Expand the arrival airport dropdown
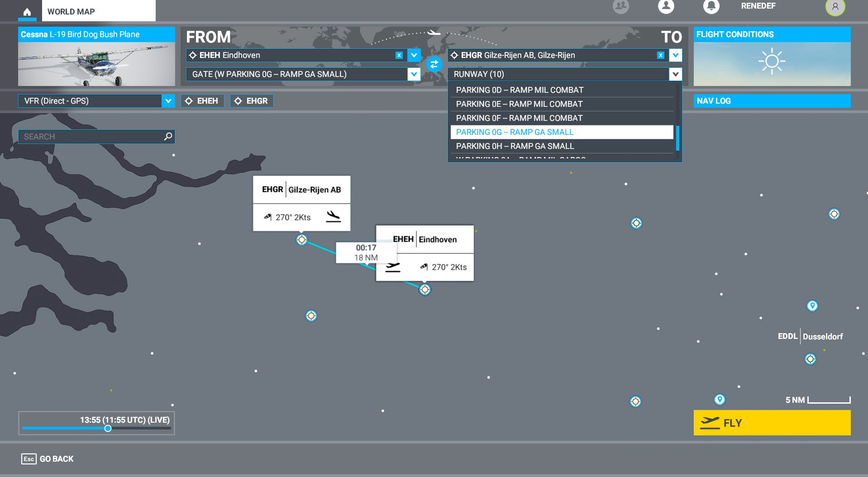This screenshot has width=868, height=477. (675, 55)
